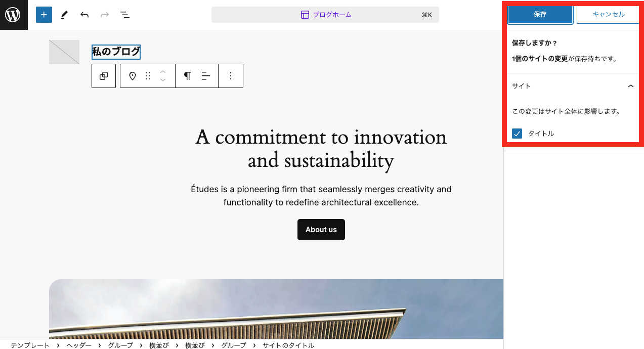Collapse the サイト section chevron
The image size is (644, 349).
[x=630, y=86]
